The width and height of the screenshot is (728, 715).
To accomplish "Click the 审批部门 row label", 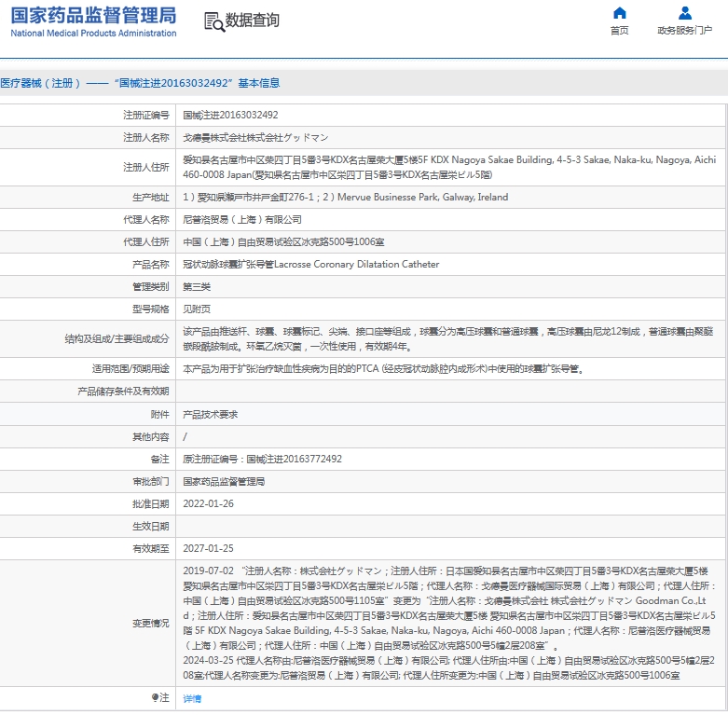I will coord(150,482).
